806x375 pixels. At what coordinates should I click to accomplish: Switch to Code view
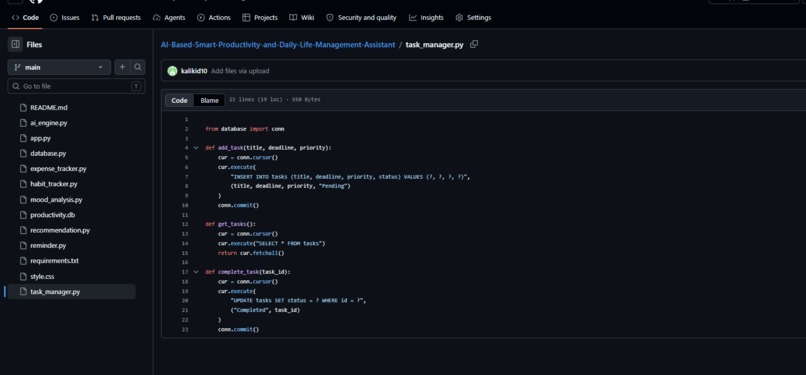(x=179, y=100)
